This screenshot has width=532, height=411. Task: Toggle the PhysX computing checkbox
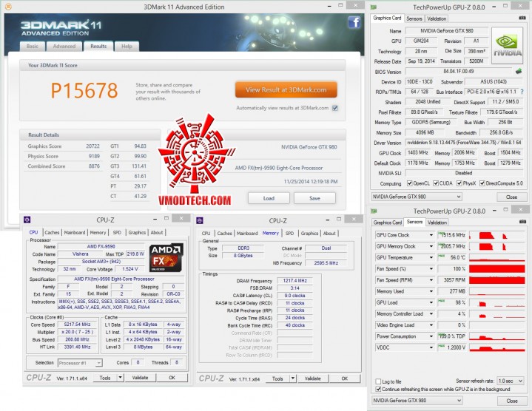click(x=459, y=183)
